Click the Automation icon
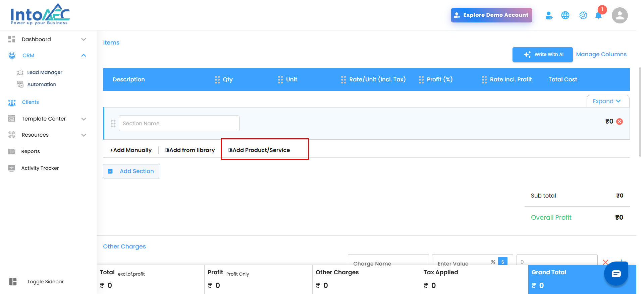The height and width of the screenshot is (294, 644). pyautogui.click(x=20, y=84)
